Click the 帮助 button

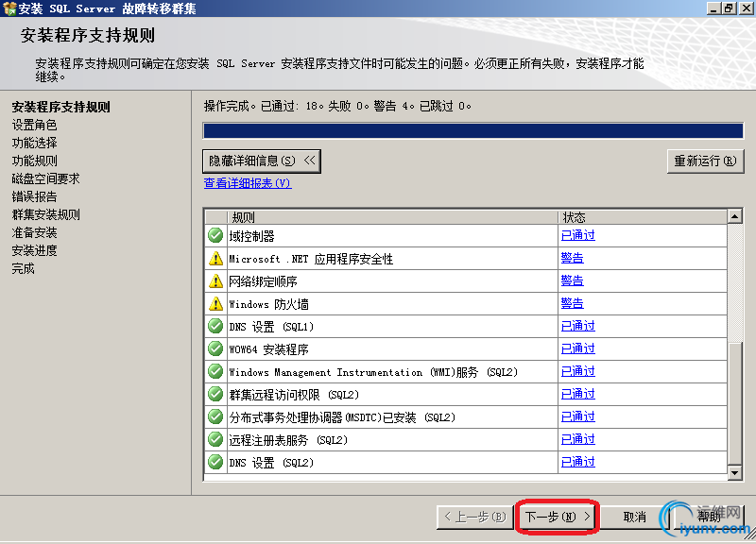[x=709, y=517]
